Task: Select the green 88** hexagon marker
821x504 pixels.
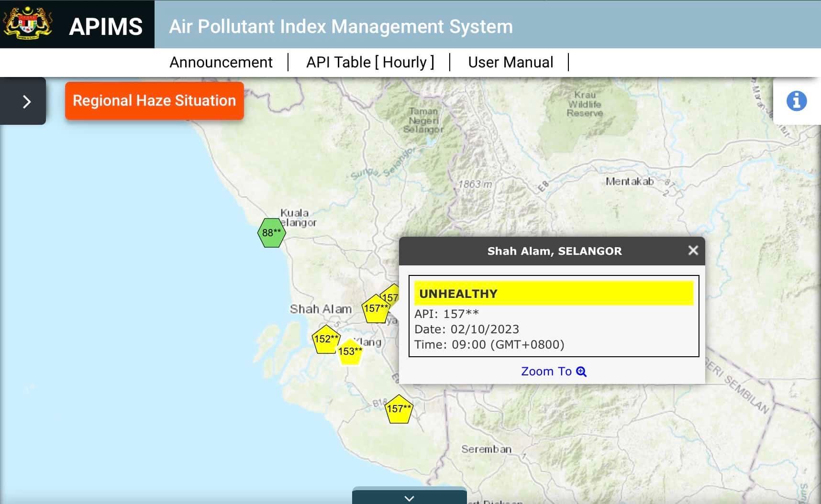Action: 271,233
